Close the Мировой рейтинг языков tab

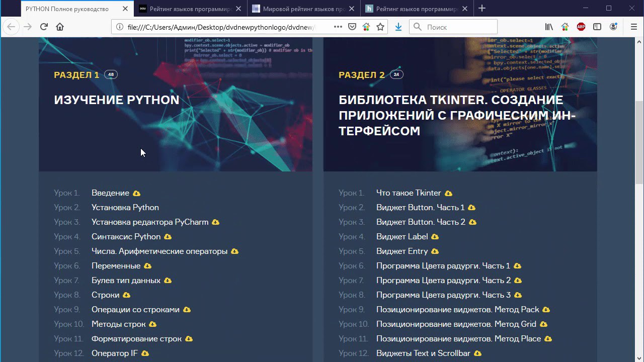pyautogui.click(x=351, y=9)
